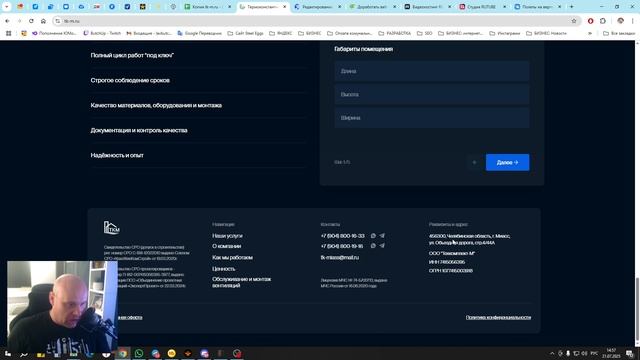This screenshot has height=360, width=640.
Task: Open the SEO bookmarks folder
Action: [424, 33]
